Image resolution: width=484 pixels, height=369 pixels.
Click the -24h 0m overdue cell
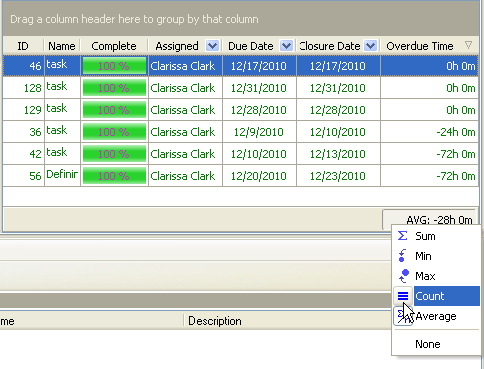click(429, 132)
